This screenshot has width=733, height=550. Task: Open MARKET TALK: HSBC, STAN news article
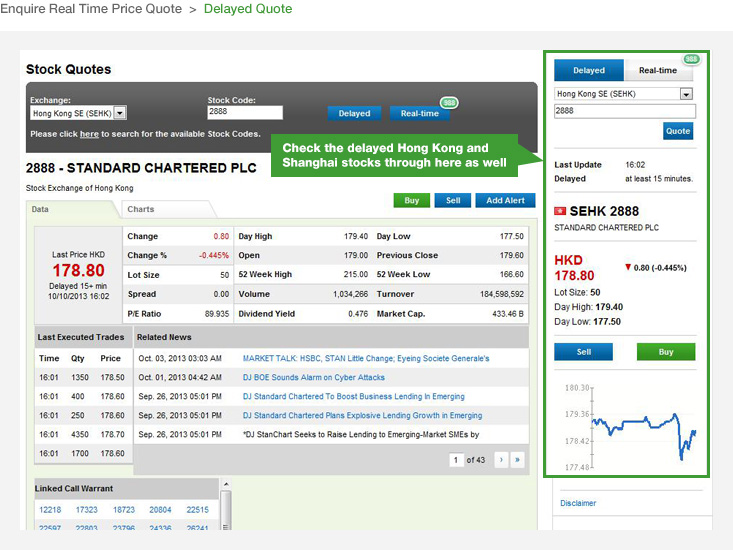pyautogui.click(x=366, y=358)
